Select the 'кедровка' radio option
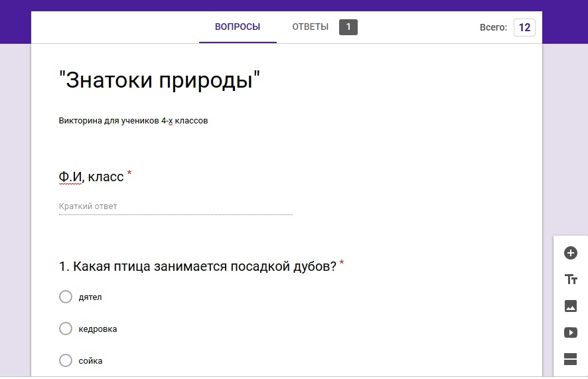 (x=66, y=329)
